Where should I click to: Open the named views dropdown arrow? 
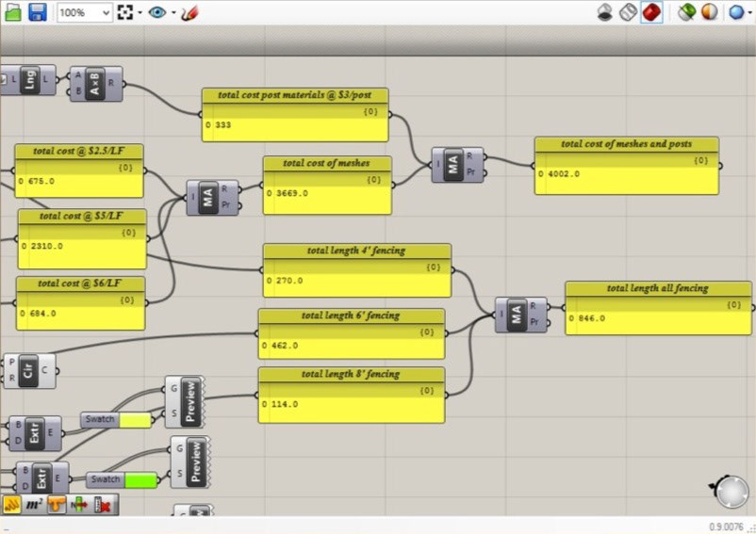(173, 12)
